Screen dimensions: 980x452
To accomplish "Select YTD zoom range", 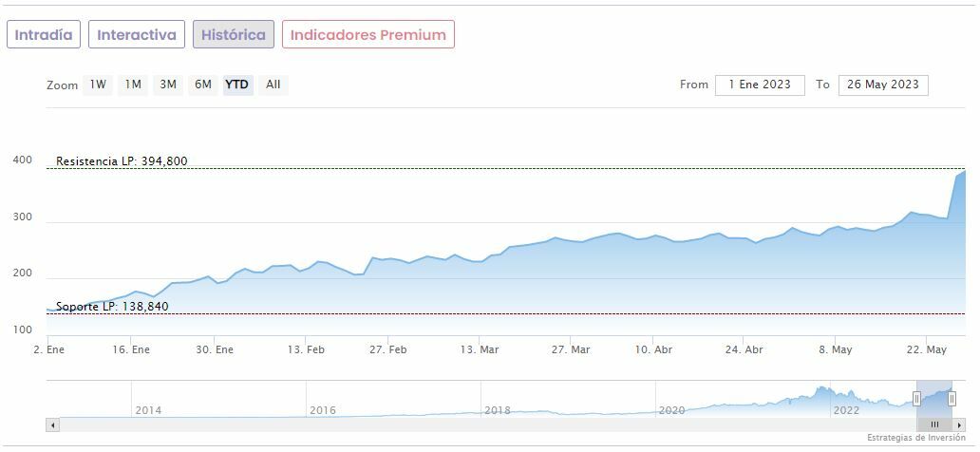I will pos(237,85).
